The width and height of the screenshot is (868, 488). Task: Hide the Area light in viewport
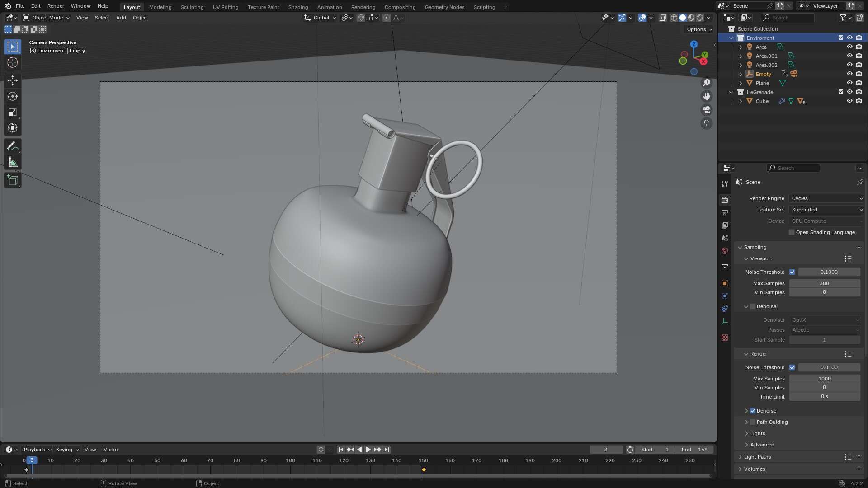849,47
